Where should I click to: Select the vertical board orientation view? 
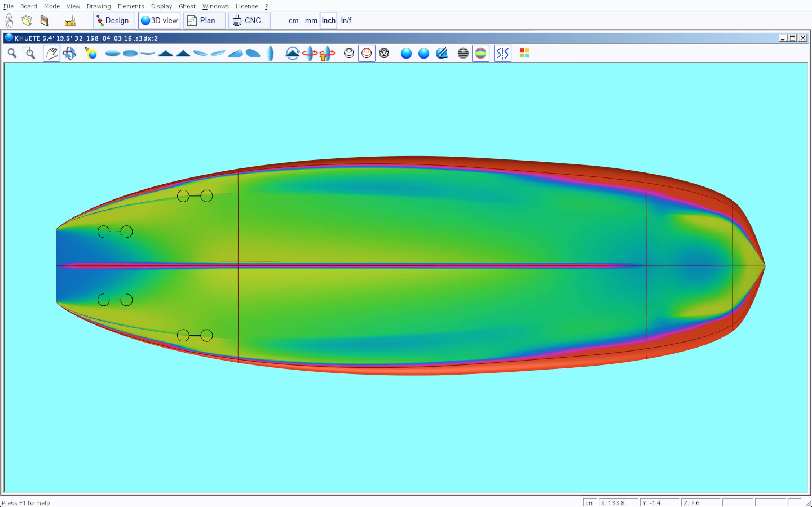(270, 53)
